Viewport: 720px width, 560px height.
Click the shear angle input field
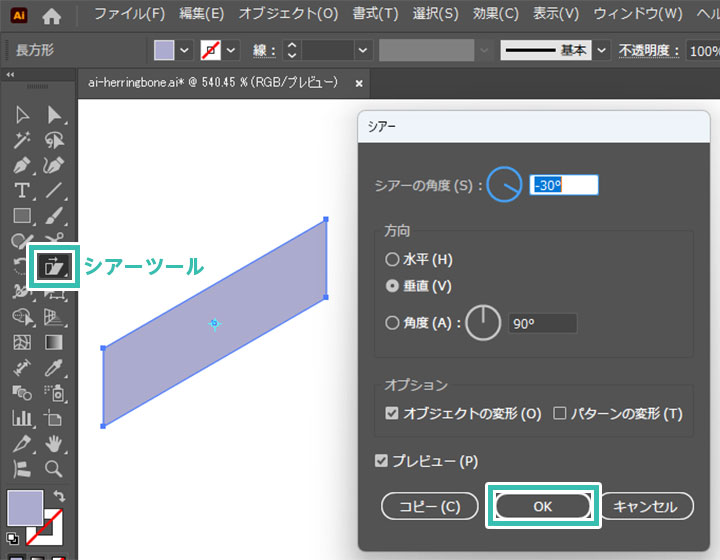[564, 185]
